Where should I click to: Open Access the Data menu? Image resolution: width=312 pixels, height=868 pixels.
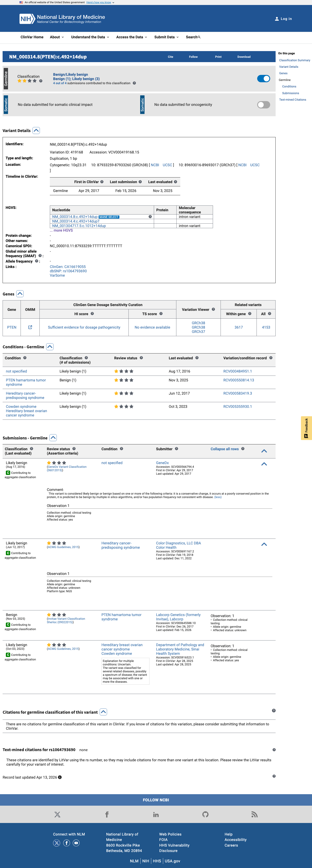[132, 37]
